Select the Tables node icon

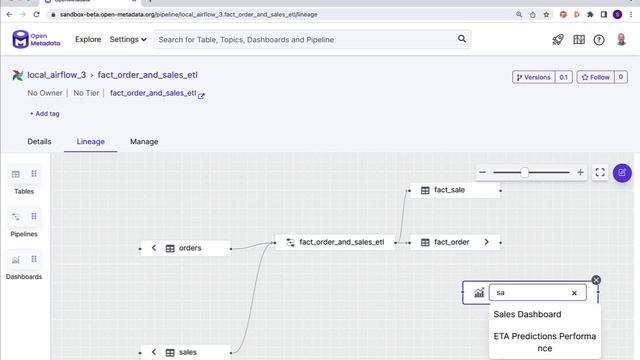[x=16, y=174]
